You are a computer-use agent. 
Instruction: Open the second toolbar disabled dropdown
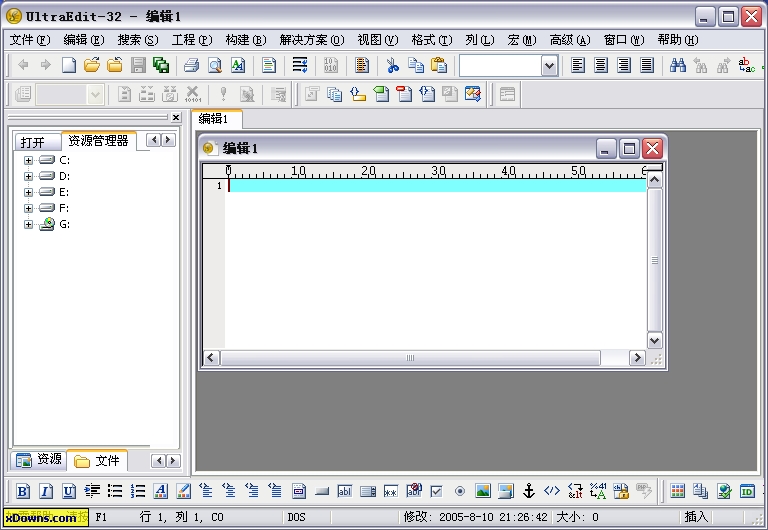(x=95, y=94)
